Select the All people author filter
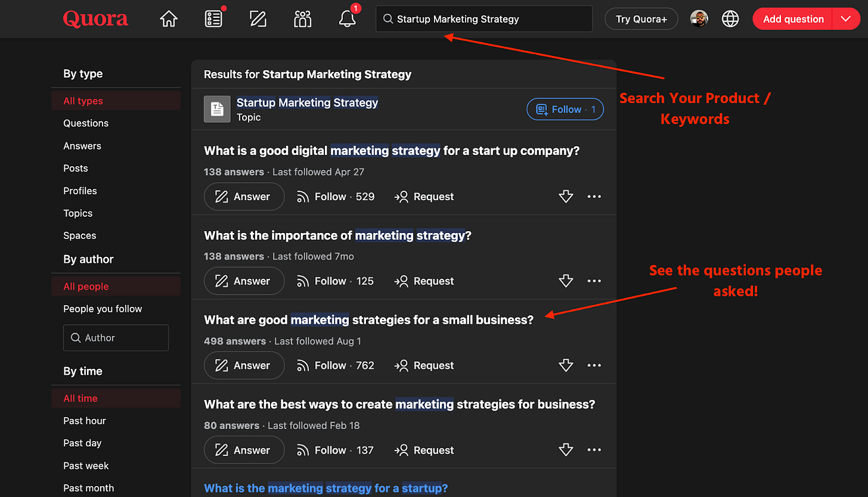The width and height of the screenshot is (868, 497). [116, 287]
